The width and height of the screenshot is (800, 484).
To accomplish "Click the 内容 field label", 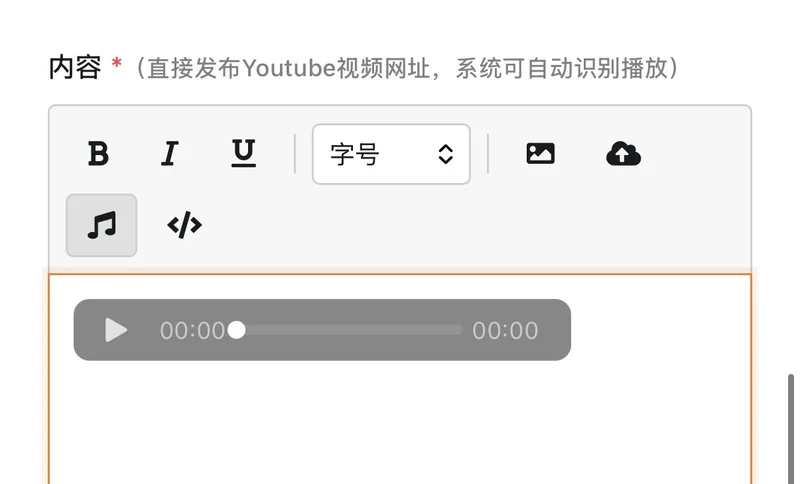I will 75,68.
